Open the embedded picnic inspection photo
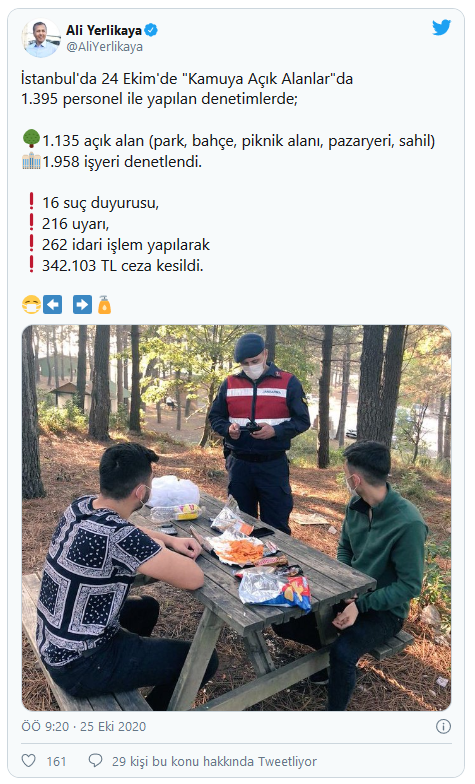 (x=236, y=518)
